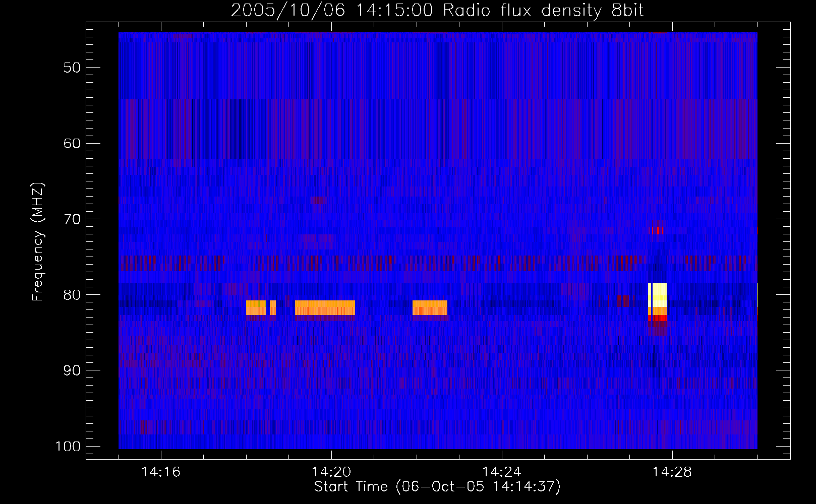Click the 90 frequency tick label

point(72,370)
